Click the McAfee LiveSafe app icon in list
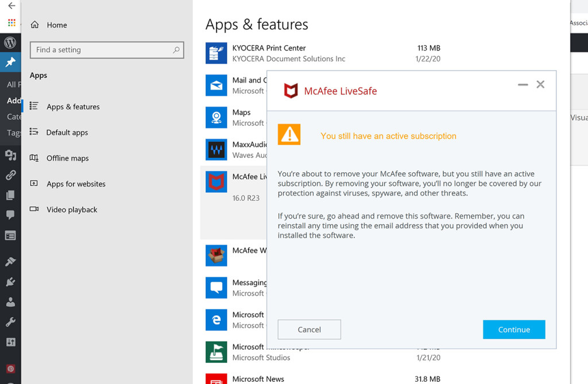 [216, 182]
